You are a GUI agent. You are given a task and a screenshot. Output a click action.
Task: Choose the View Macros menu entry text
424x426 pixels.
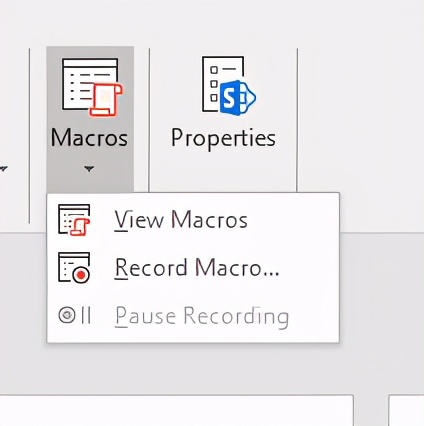pyautogui.click(x=181, y=220)
